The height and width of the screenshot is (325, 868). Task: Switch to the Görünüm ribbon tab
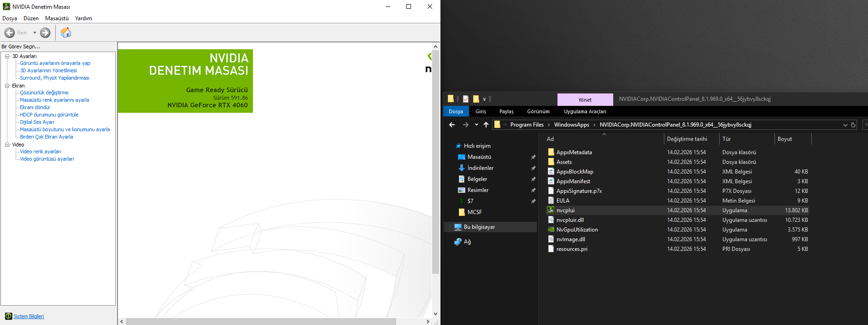coord(538,111)
